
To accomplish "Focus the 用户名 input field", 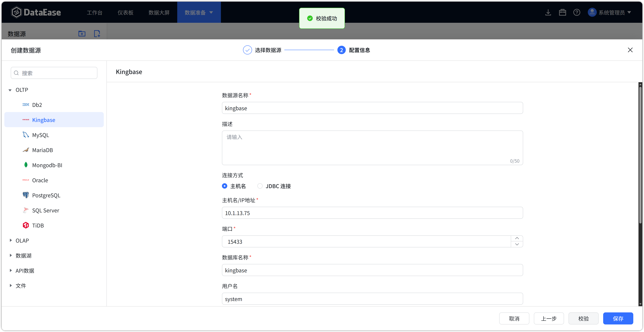I will (372, 299).
